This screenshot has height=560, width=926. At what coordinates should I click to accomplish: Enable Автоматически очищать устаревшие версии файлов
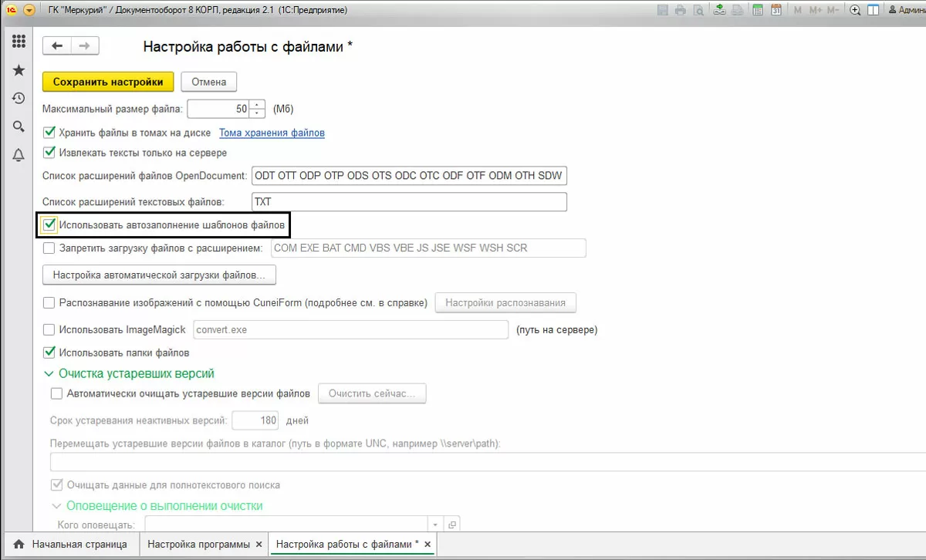(56, 393)
